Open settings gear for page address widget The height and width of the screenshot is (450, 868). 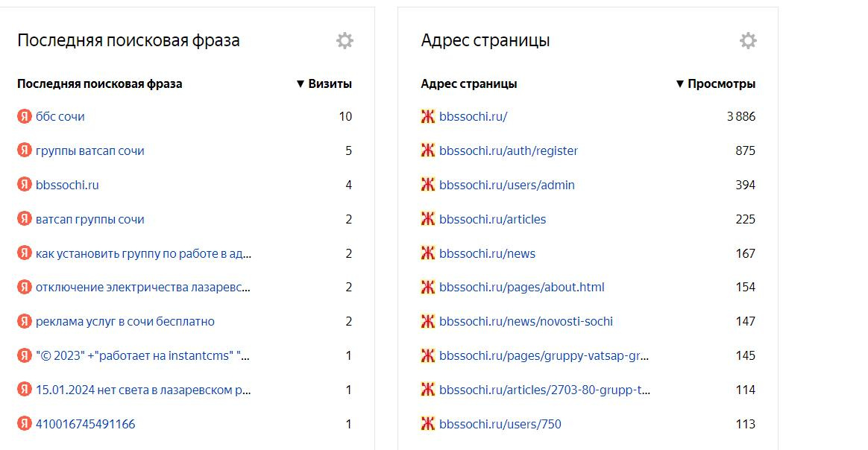pyautogui.click(x=748, y=40)
